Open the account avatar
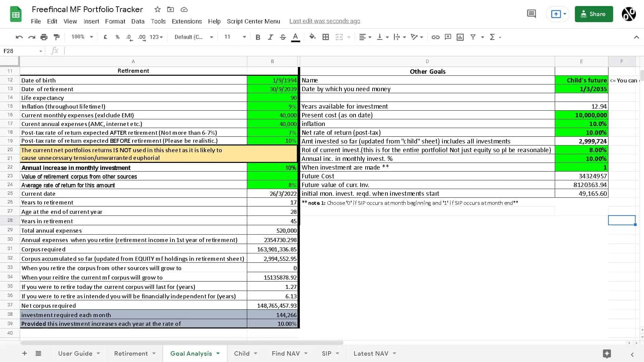 (629, 14)
